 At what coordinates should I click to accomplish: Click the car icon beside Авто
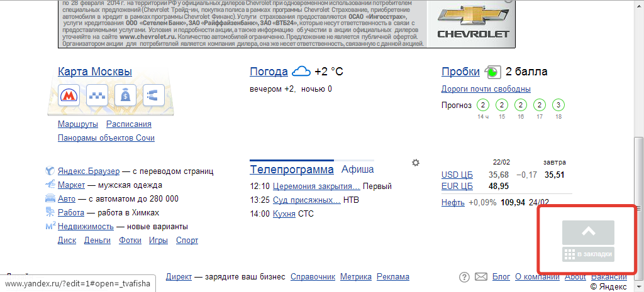click(50, 198)
